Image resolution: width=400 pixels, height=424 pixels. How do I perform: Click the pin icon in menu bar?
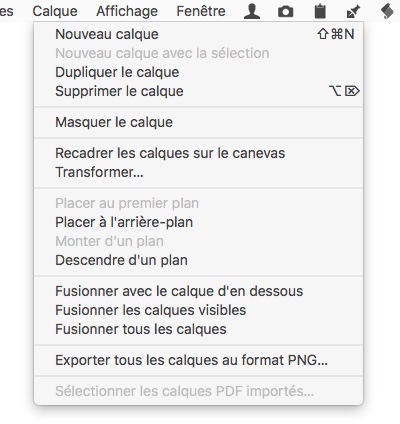tap(353, 12)
